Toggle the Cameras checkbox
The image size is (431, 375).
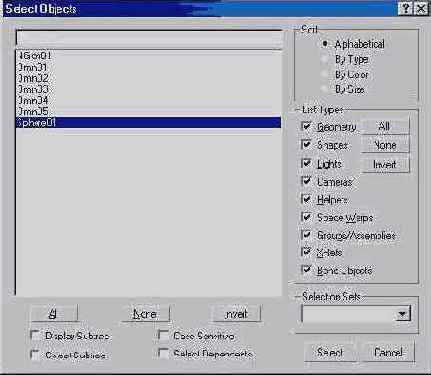tap(306, 181)
